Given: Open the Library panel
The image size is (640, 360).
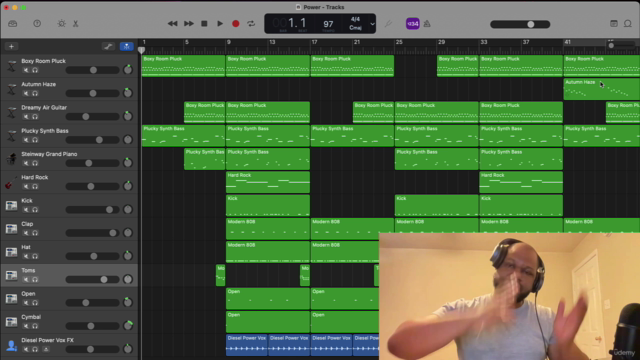Looking at the screenshot, I should point(13,24).
